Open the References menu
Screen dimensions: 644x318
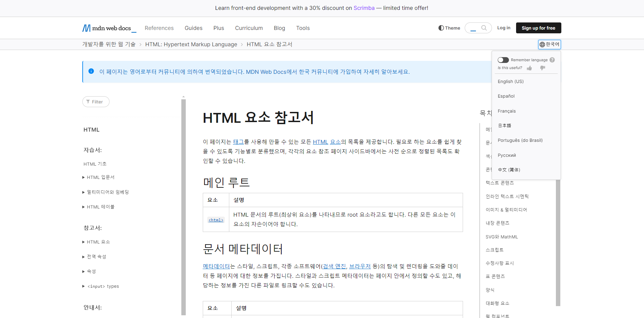(159, 28)
